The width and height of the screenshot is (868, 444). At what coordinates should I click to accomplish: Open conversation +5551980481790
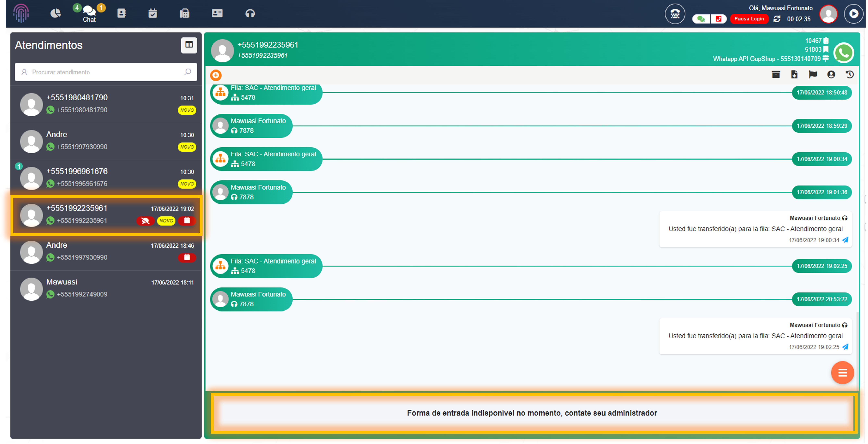tap(106, 104)
